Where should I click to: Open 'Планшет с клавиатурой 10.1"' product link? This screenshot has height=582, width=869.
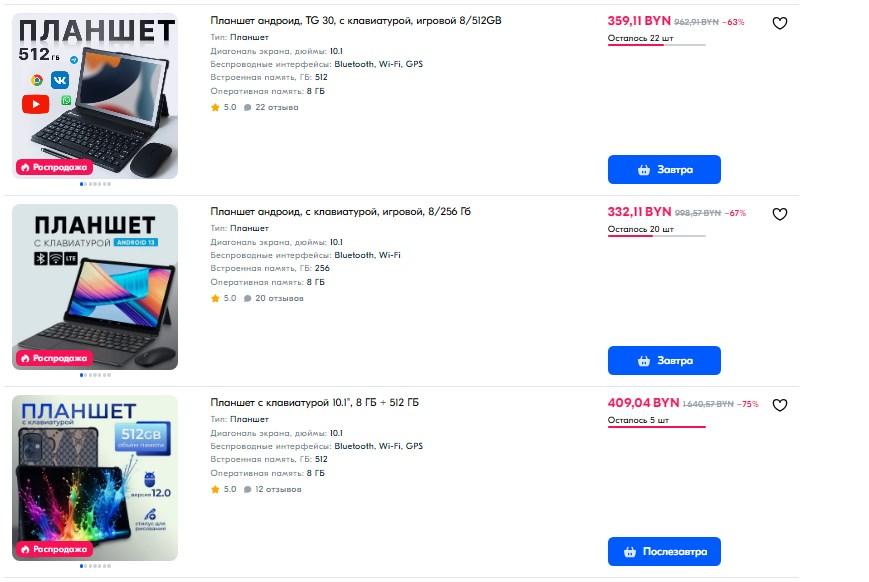point(315,403)
